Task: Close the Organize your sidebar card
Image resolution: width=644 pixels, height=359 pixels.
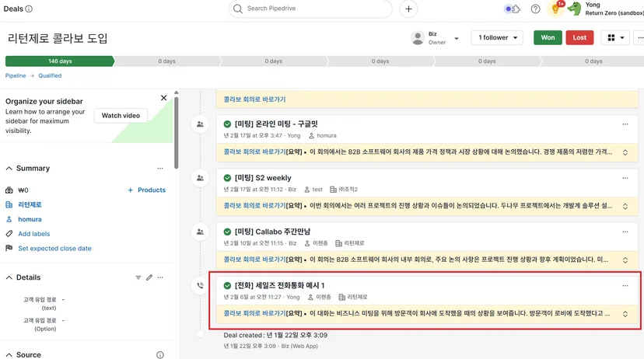Action: coord(163,98)
